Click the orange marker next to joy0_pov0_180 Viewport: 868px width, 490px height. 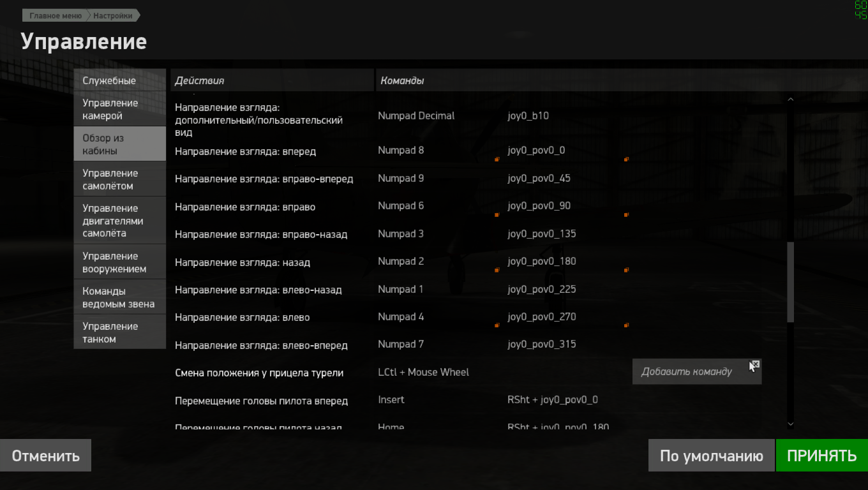click(x=626, y=270)
